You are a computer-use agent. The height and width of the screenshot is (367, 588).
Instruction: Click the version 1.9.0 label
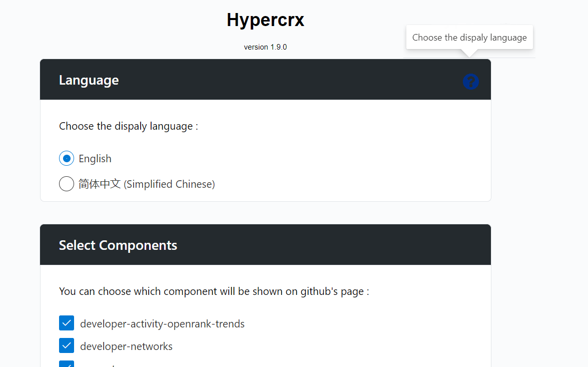tap(265, 47)
